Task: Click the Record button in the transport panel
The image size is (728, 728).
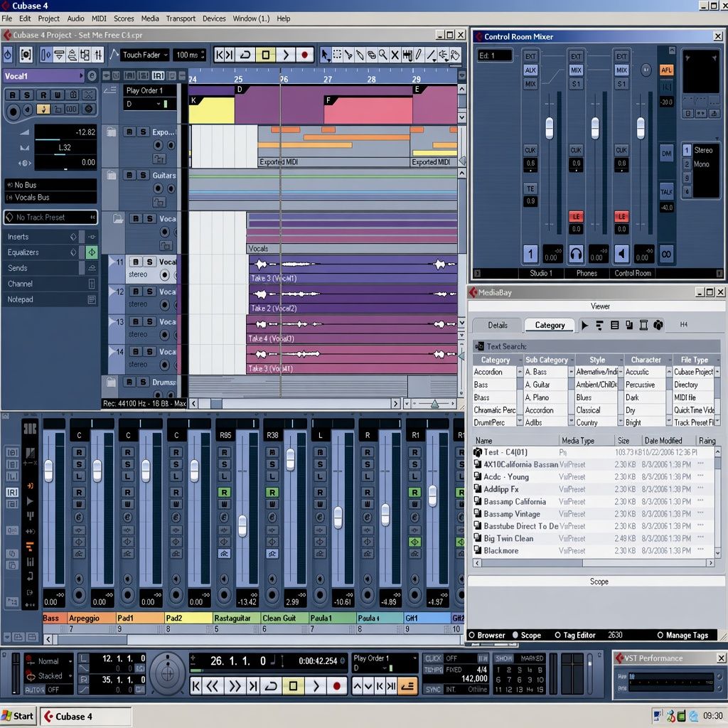Action: [336, 686]
